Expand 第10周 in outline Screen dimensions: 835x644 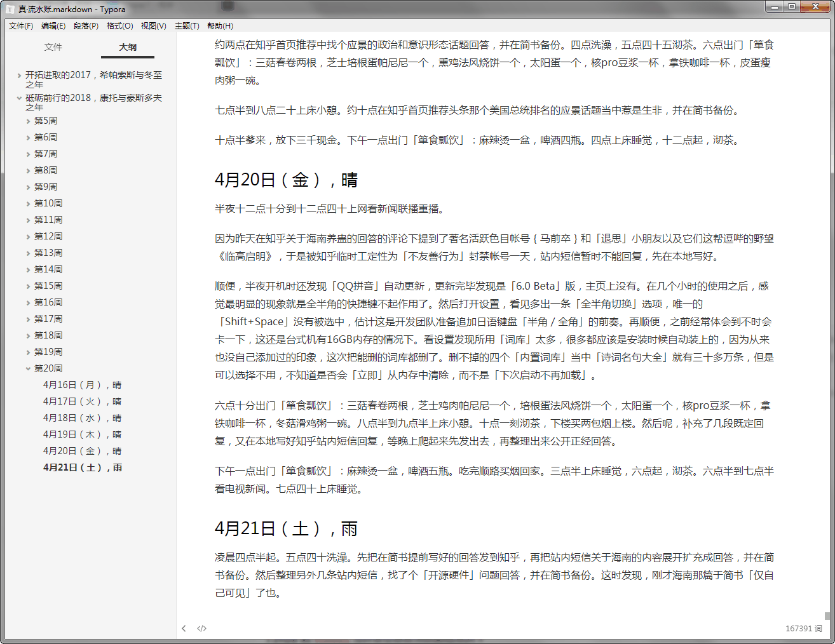28,204
